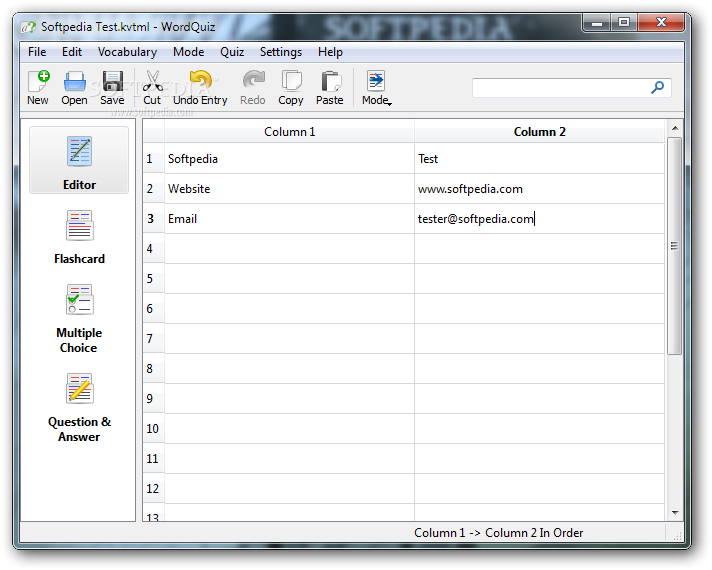Select row header number 12
Viewport: 712px width, 570px height.
(x=153, y=488)
